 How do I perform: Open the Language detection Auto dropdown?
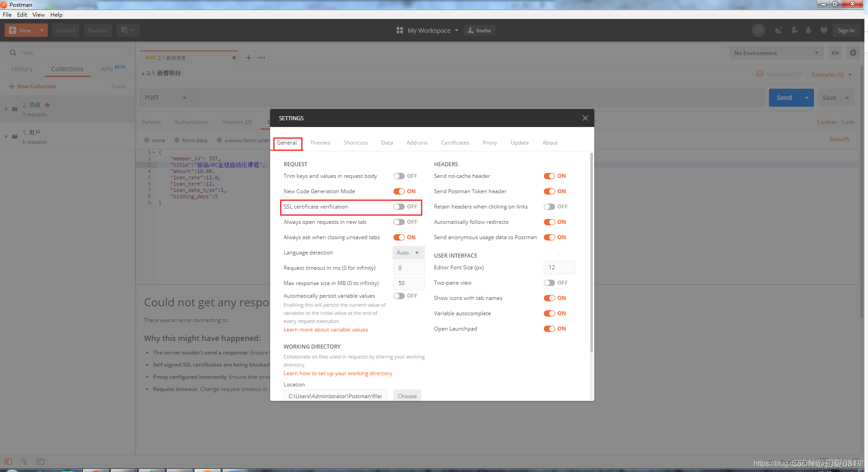[408, 253]
